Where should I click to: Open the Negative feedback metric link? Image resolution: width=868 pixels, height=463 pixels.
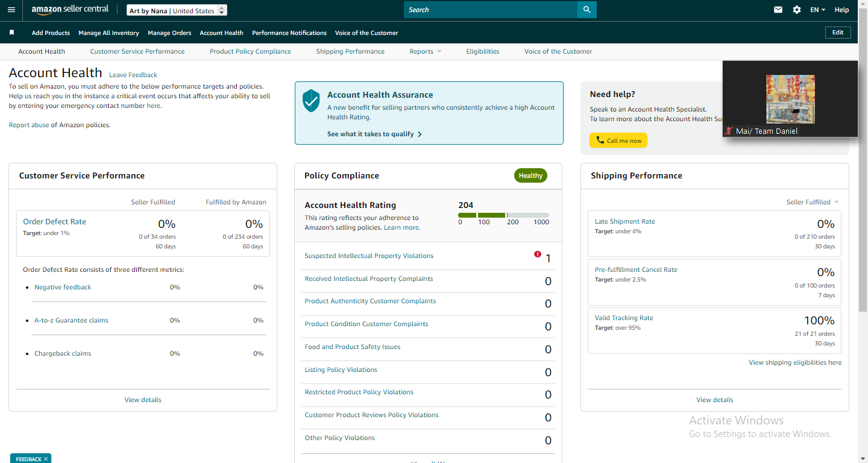pos(63,287)
